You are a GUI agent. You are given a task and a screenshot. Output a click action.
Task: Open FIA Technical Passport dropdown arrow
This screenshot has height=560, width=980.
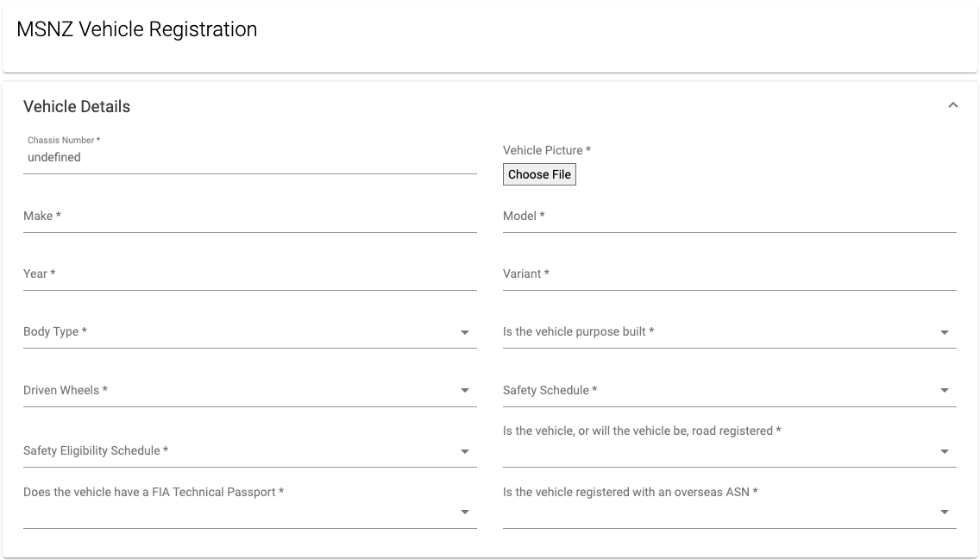coord(464,512)
